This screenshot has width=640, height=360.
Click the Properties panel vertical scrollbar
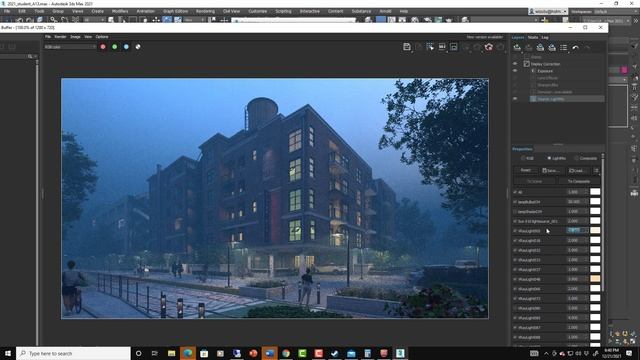[603, 222]
